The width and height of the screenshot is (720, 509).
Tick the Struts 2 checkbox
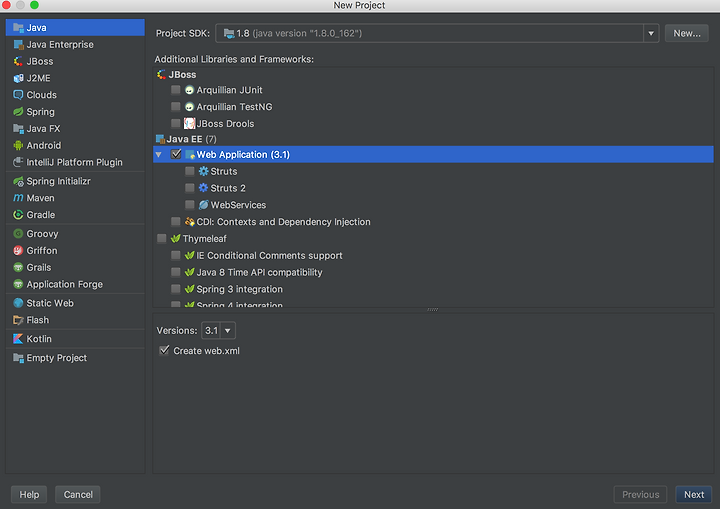tap(190, 188)
